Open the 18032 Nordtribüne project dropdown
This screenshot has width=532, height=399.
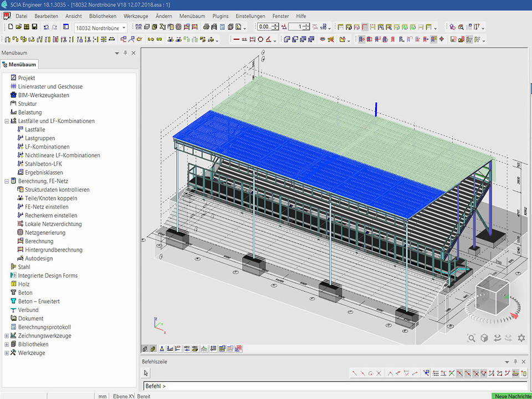click(124, 27)
